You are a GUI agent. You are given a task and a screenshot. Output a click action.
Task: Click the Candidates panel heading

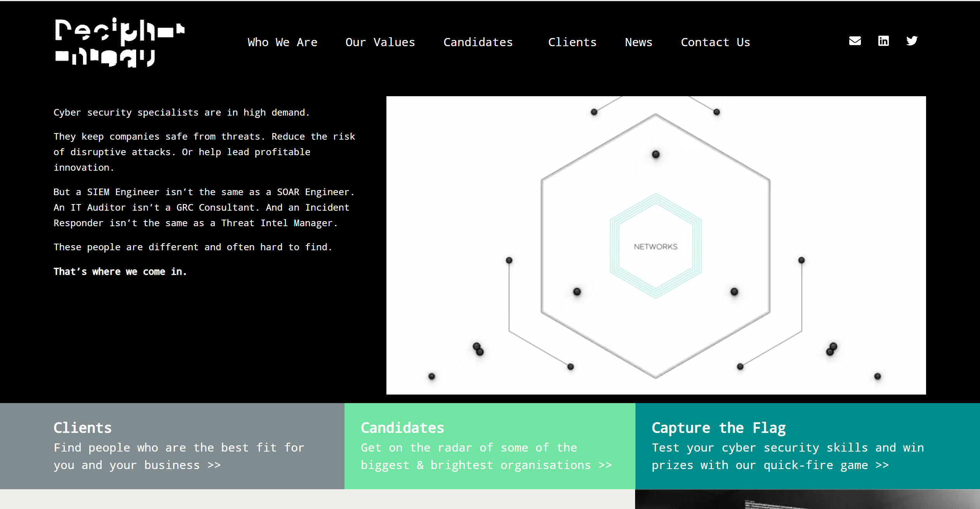[x=402, y=427]
